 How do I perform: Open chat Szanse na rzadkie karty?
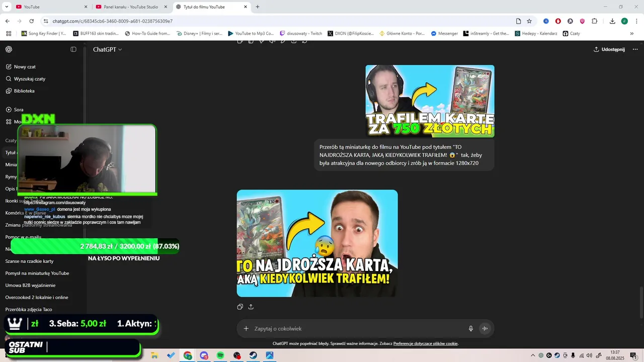coord(29,261)
